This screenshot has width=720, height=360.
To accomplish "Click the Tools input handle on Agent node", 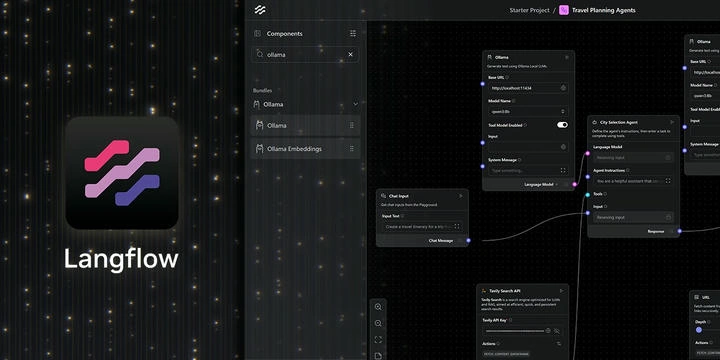I will (587, 195).
